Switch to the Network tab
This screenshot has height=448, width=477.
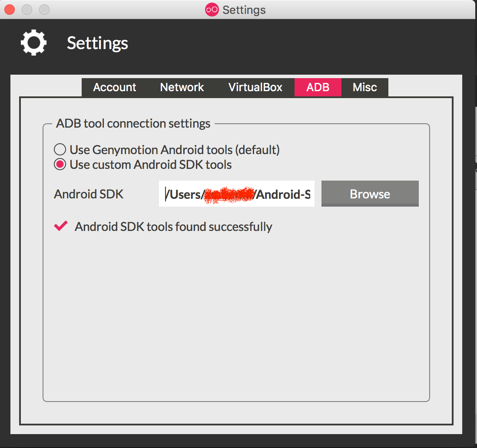182,87
